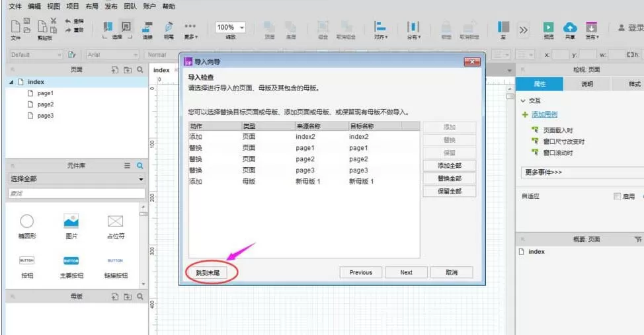
Task: Click the Preview (预览) play icon
Action: coord(548,27)
